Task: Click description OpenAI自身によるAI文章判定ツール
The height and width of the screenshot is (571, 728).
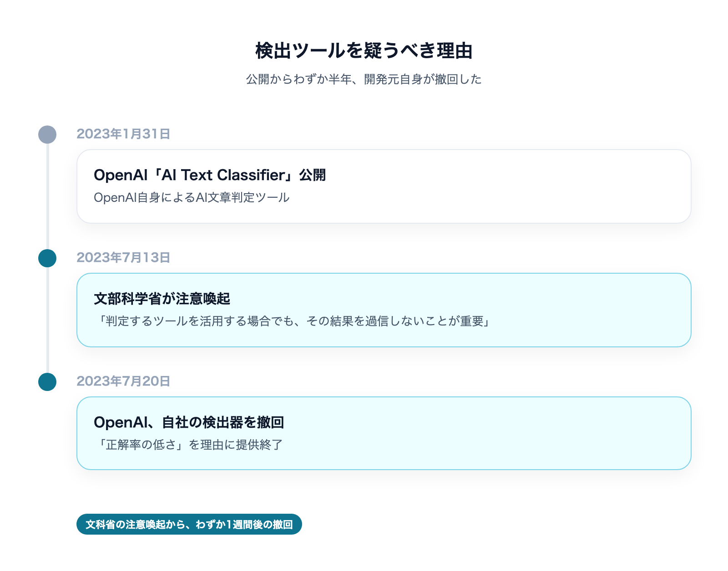Action: (192, 197)
